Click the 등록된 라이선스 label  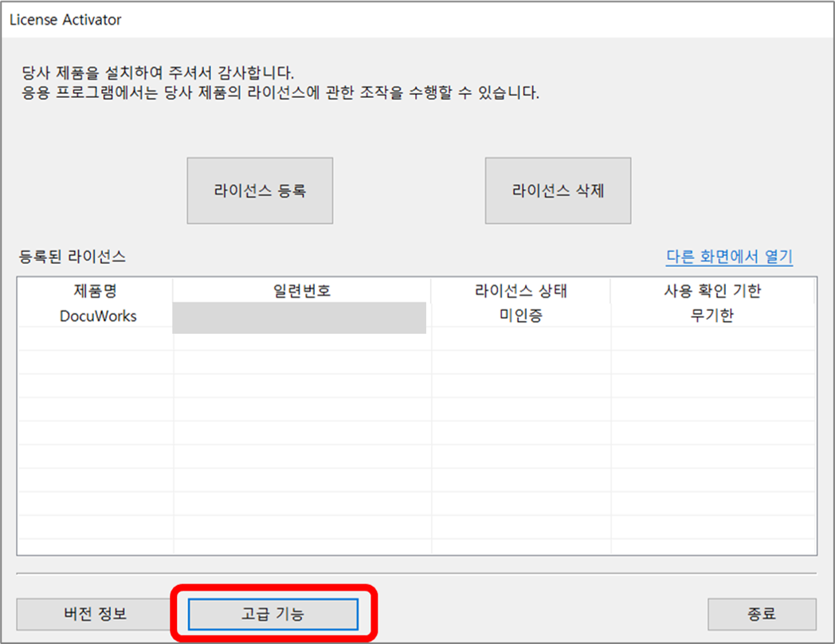point(73,257)
